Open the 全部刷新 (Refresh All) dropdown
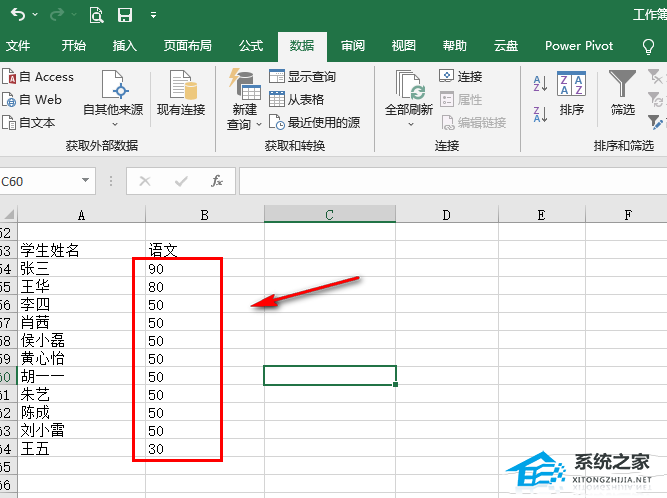The image size is (667, 498). [408, 125]
